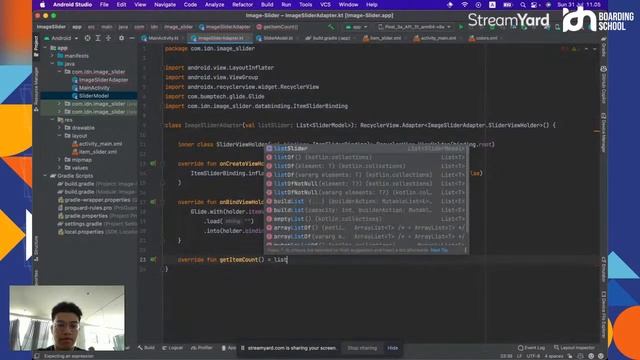
Task: Switch to the item_slider.xml editor tab
Action: pyautogui.click(x=384, y=38)
